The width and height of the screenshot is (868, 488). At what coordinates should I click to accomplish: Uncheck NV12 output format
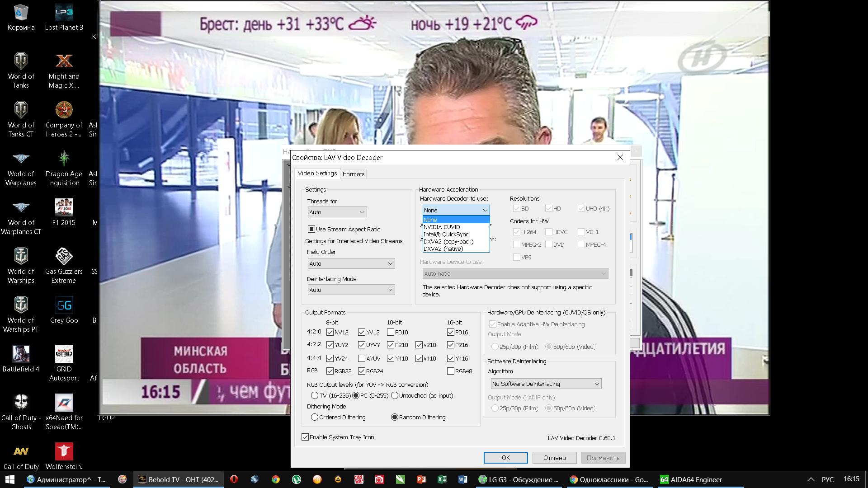coord(330,332)
